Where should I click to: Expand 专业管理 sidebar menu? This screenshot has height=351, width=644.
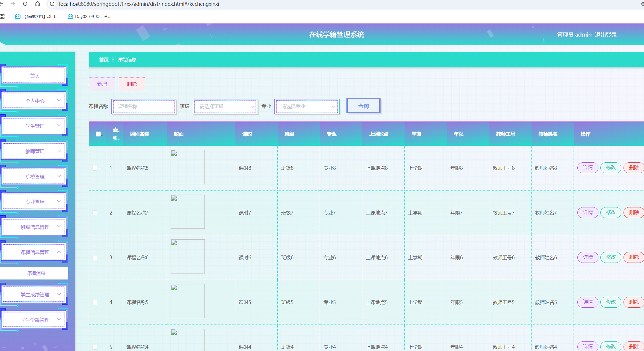click(x=34, y=202)
